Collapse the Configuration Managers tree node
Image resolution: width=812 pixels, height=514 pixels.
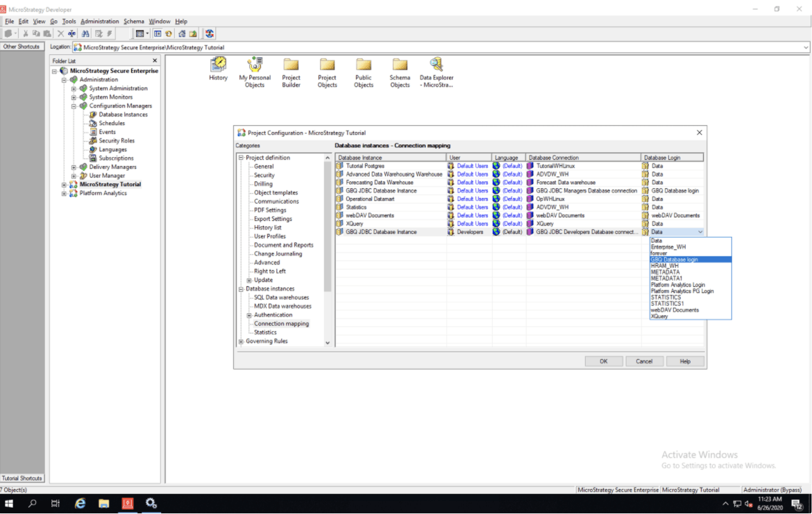coord(74,106)
